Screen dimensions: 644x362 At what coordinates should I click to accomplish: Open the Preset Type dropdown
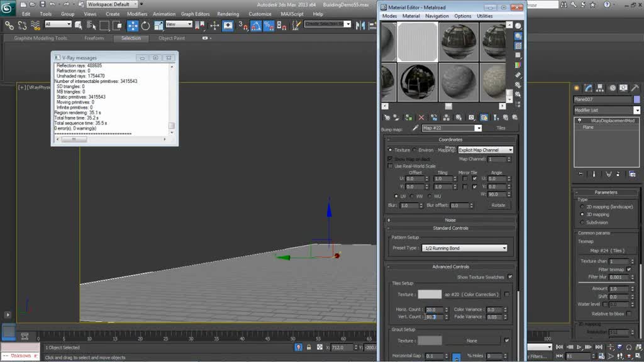pos(465,248)
